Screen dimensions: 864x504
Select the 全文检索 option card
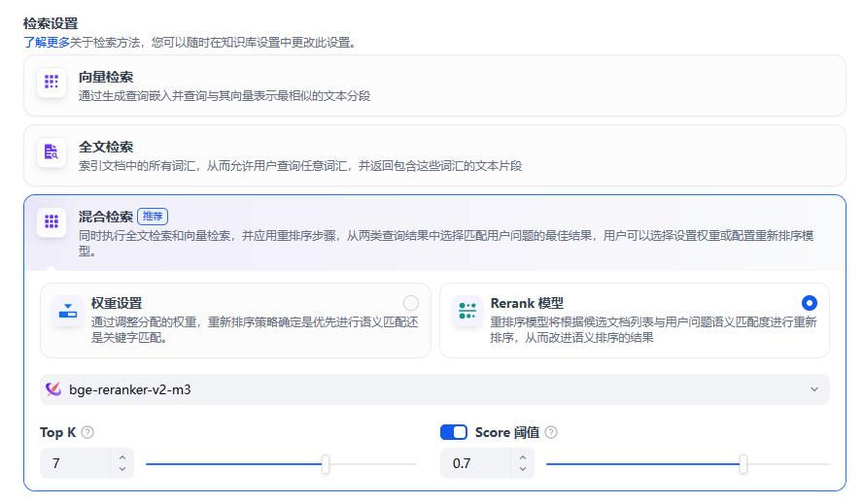[x=434, y=155]
